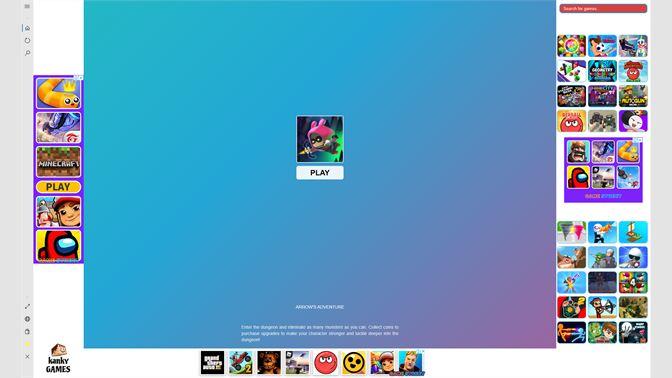Open the Among Us tile in right ad
672x378 pixels.
click(578, 177)
